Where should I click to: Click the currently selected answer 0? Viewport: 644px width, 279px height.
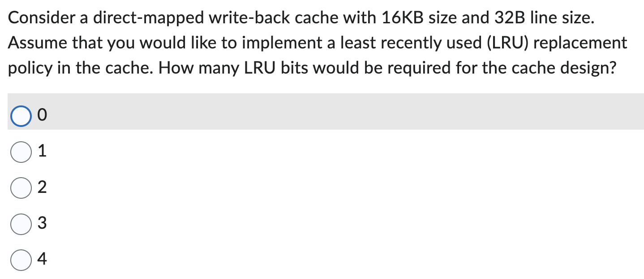tap(21, 115)
